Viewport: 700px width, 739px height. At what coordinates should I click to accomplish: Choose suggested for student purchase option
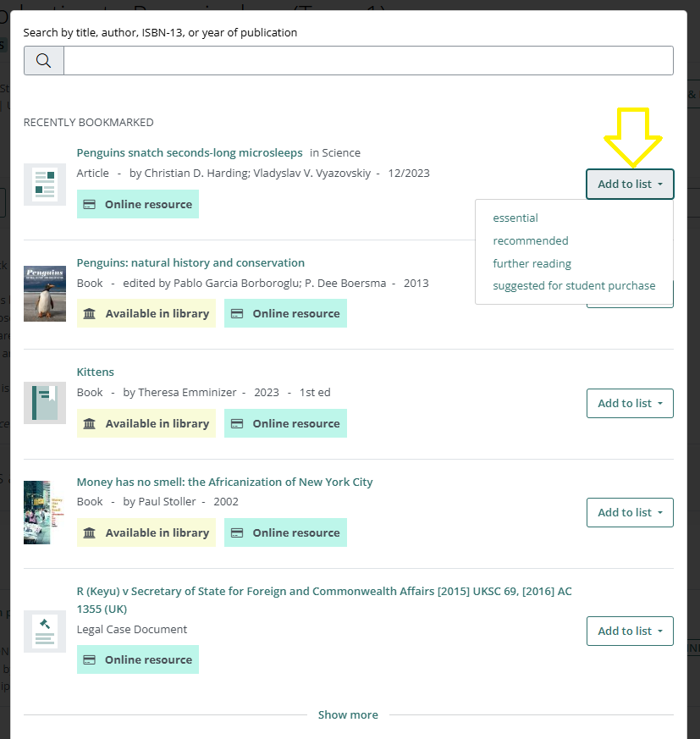(x=574, y=285)
